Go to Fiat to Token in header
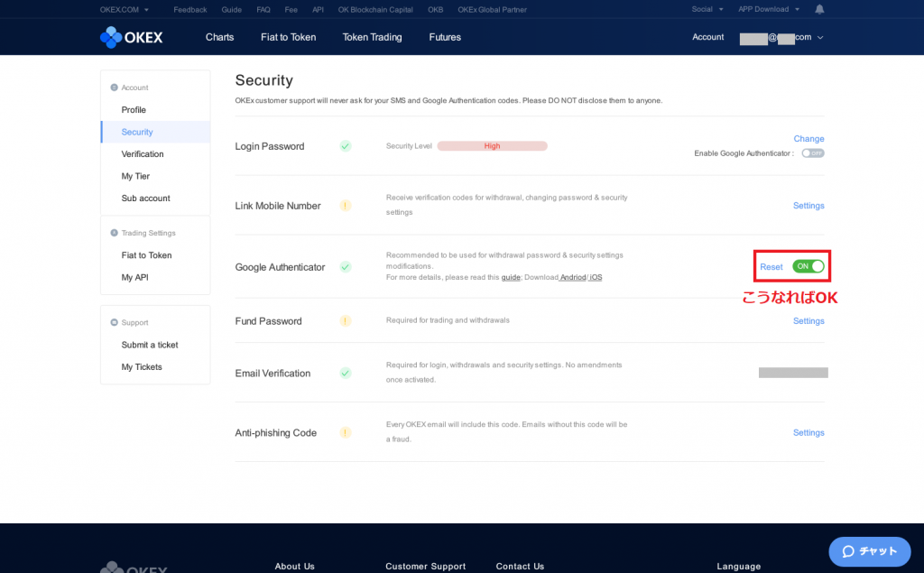 (x=288, y=37)
